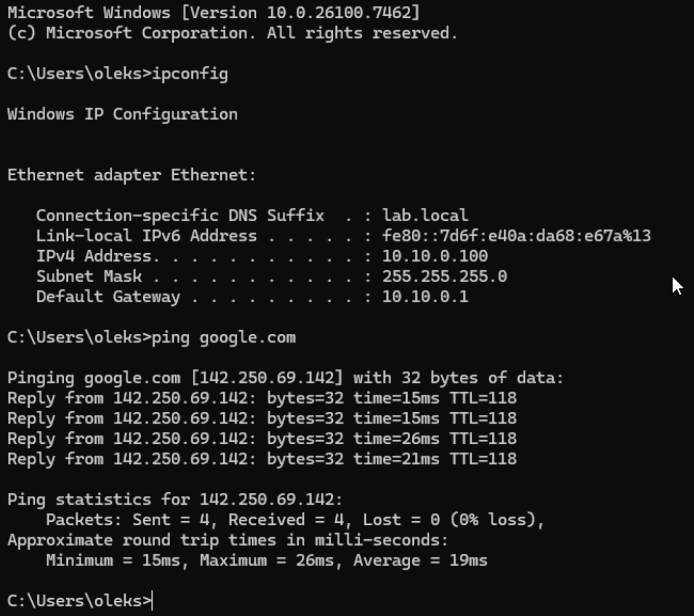The width and height of the screenshot is (694, 616).
Task: Click the default gateway value 10.10.0.1
Action: [425, 296]
